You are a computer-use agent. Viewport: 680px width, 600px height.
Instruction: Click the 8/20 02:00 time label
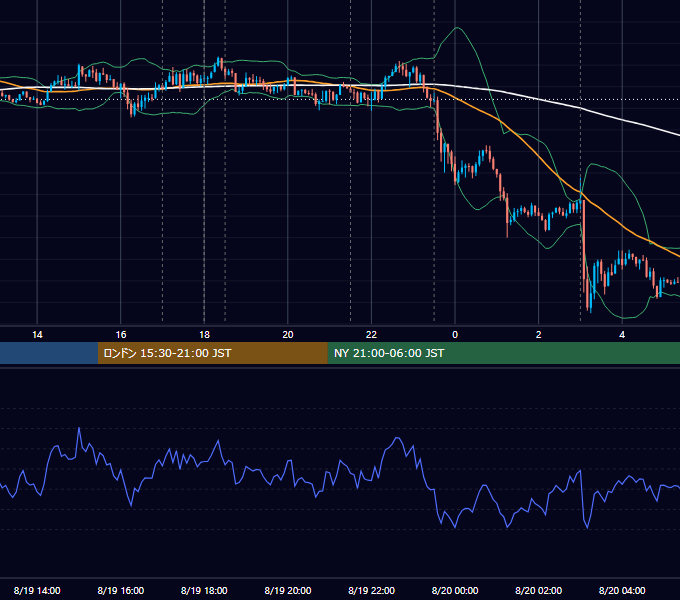539,590
